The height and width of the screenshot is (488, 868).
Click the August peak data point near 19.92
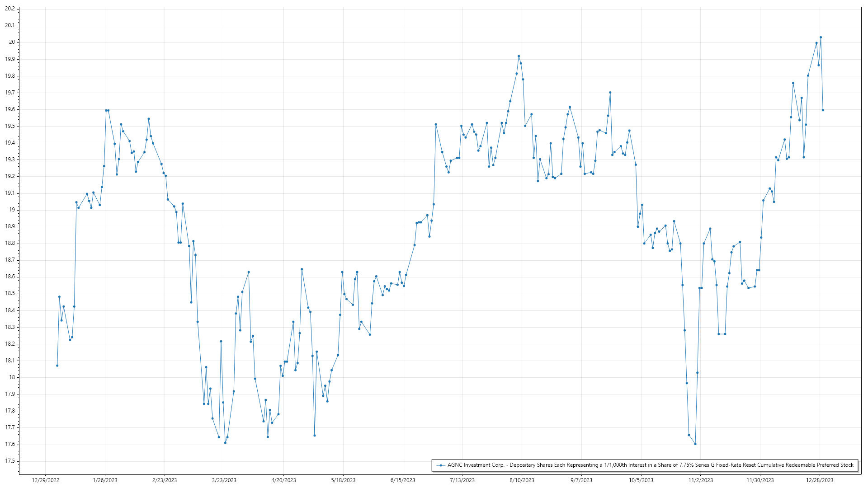tap(519, 56)
